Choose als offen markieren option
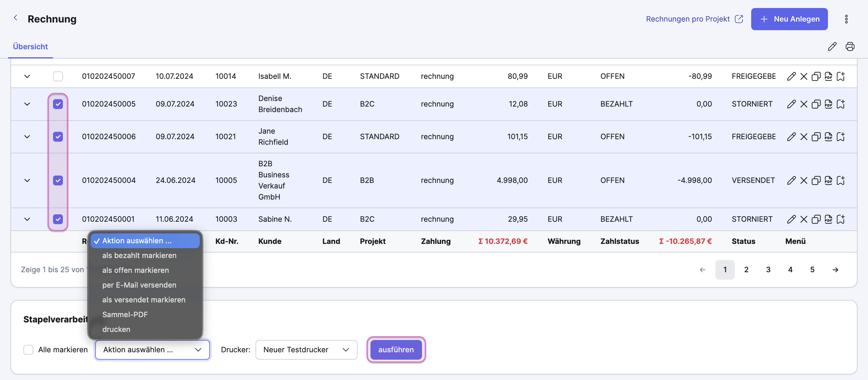The image size is (868, 380). pyautogui.click(x=145, y=270)
